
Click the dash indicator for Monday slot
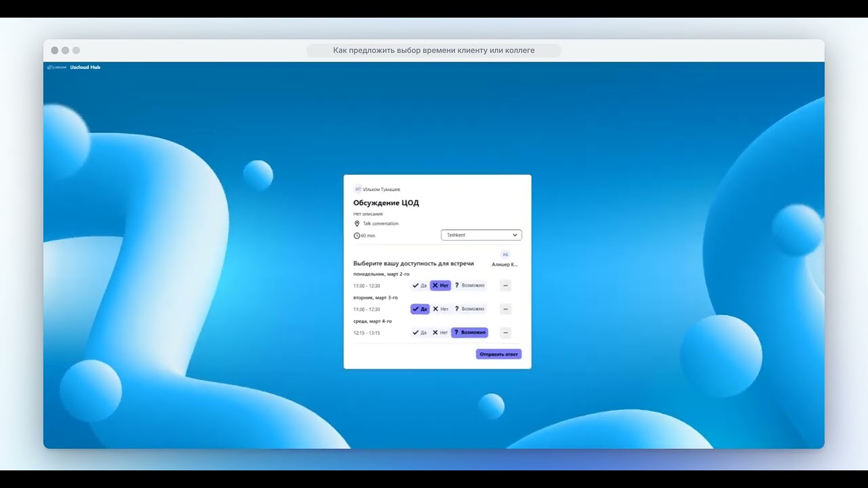click(x=505, y=285)
